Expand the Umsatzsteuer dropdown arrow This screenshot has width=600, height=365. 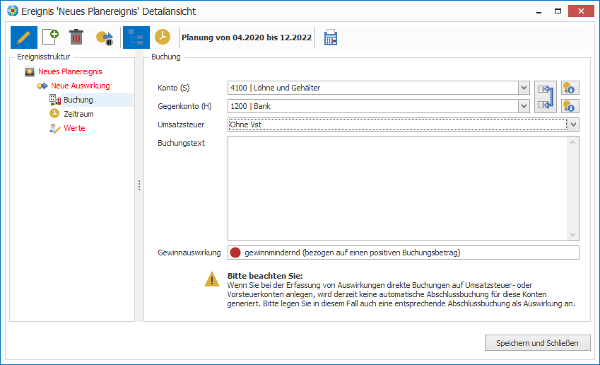point(573,124)
